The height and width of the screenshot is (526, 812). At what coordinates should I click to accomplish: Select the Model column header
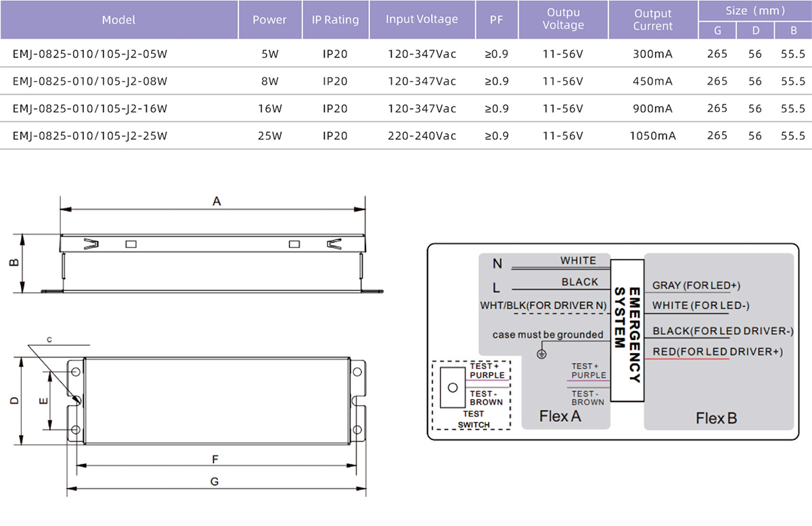[118, 20]
